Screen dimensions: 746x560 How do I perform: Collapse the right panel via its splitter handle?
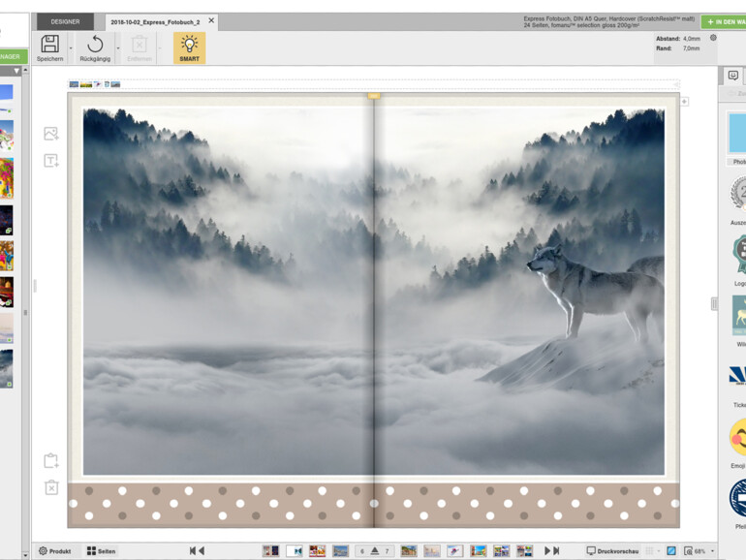click(x=714, y=304)
